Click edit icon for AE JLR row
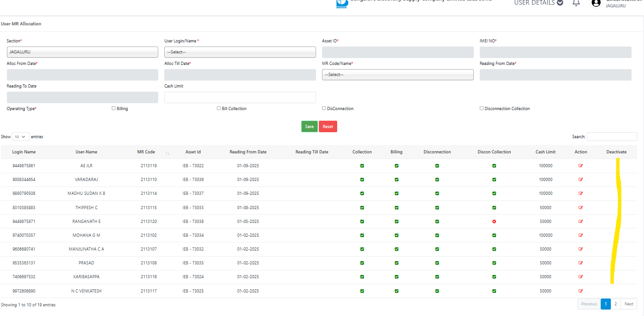The image size is (644, 316). click(x=581, y=166)
